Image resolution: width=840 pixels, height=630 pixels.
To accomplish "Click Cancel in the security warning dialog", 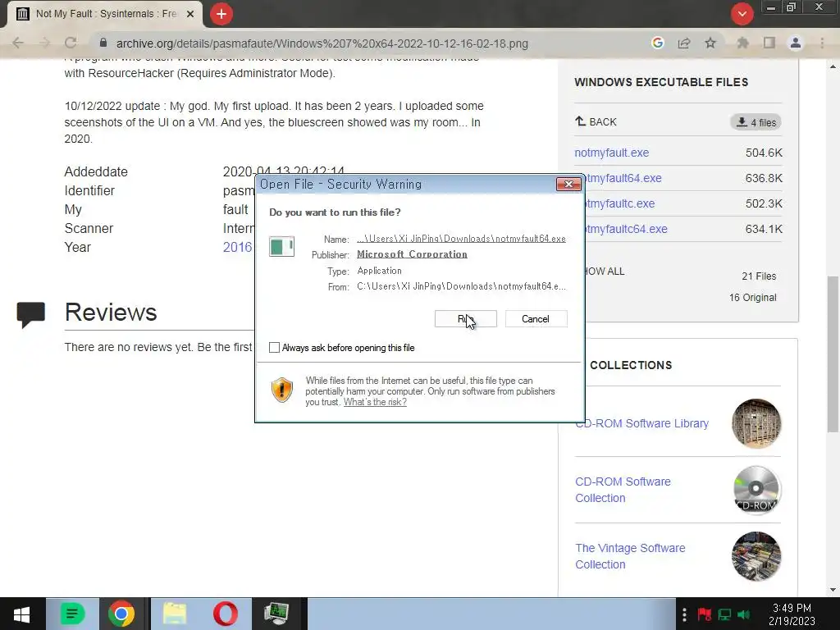I will click(536, 319).
